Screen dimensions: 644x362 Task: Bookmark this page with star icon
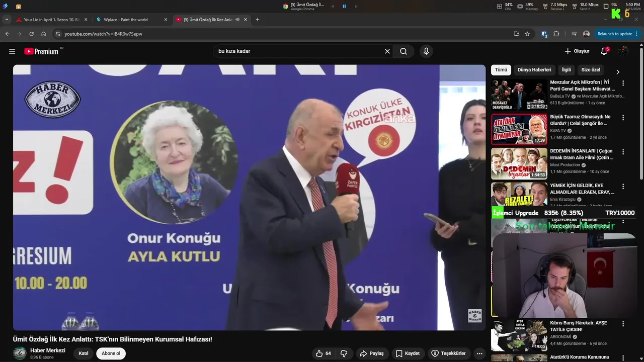[527, 34]
